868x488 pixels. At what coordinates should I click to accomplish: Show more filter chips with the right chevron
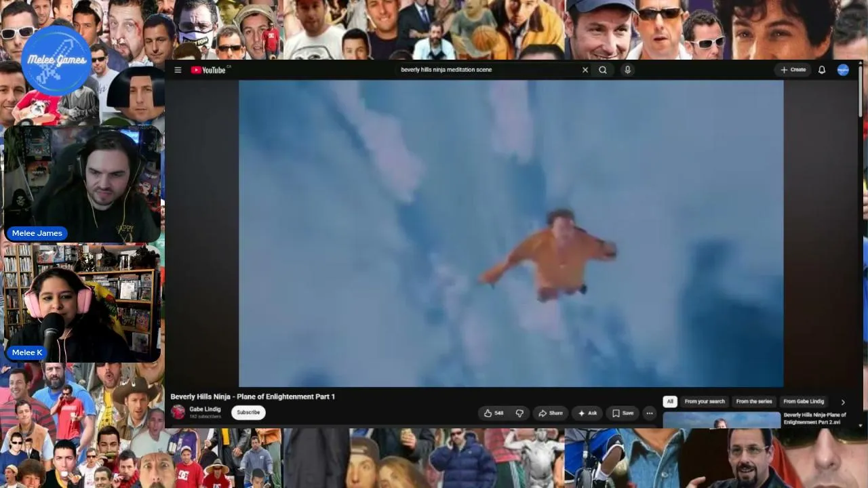(x=843, y=402)
